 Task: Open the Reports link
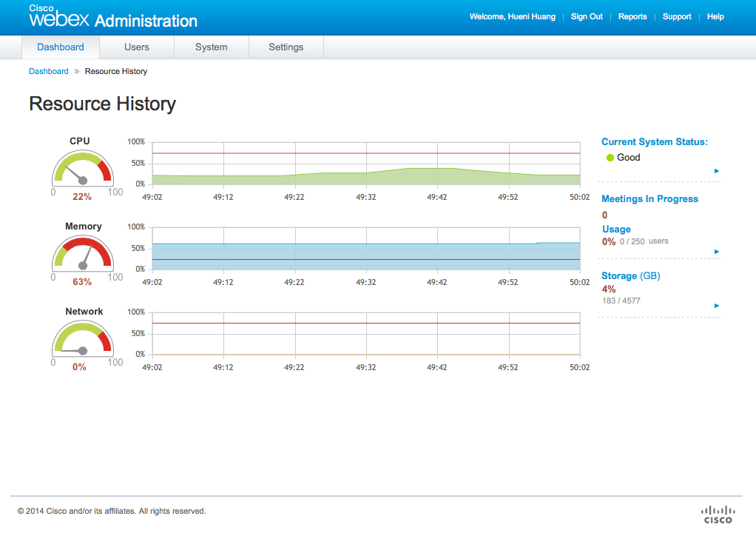[632, 16]
